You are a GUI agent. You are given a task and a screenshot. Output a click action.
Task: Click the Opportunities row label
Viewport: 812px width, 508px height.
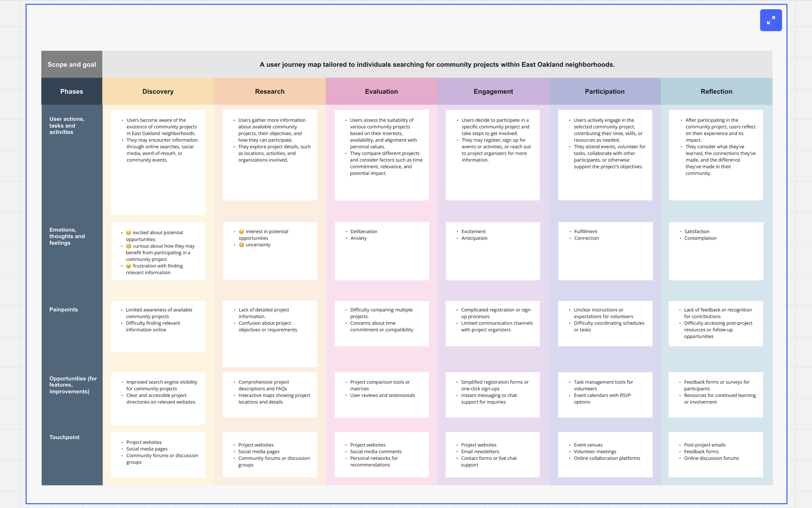pos(73,385)
